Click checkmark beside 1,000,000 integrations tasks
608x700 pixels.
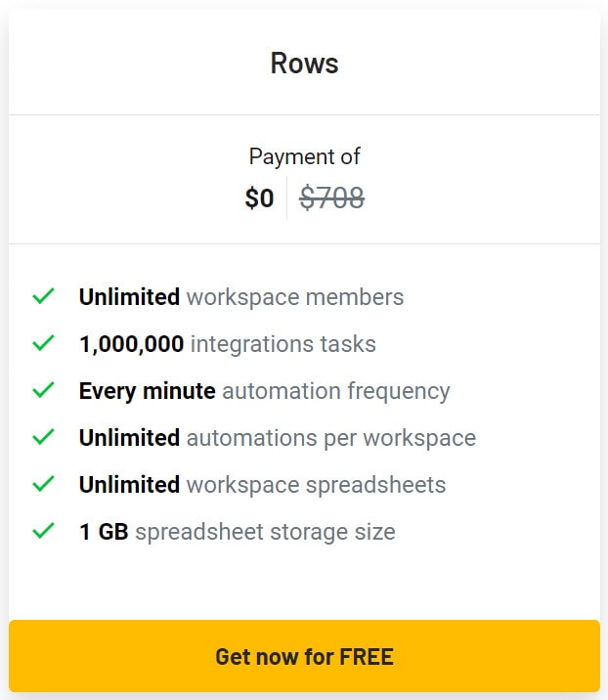43,343
